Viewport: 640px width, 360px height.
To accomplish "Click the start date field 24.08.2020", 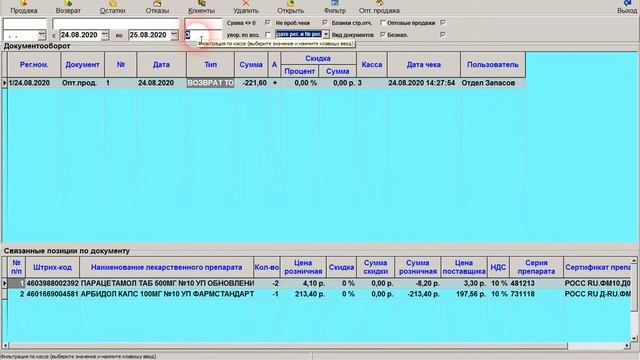I will click(80, 35).
